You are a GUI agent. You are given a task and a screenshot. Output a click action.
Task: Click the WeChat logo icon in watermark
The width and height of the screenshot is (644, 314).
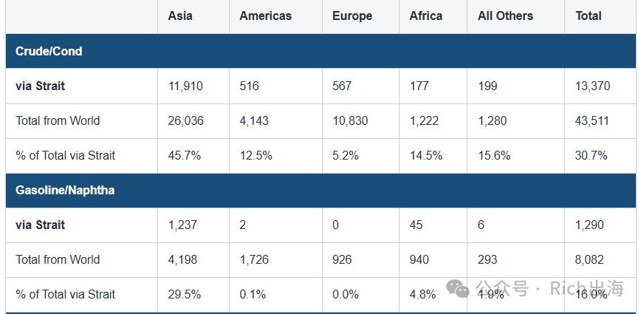click(x=458, y=289)
